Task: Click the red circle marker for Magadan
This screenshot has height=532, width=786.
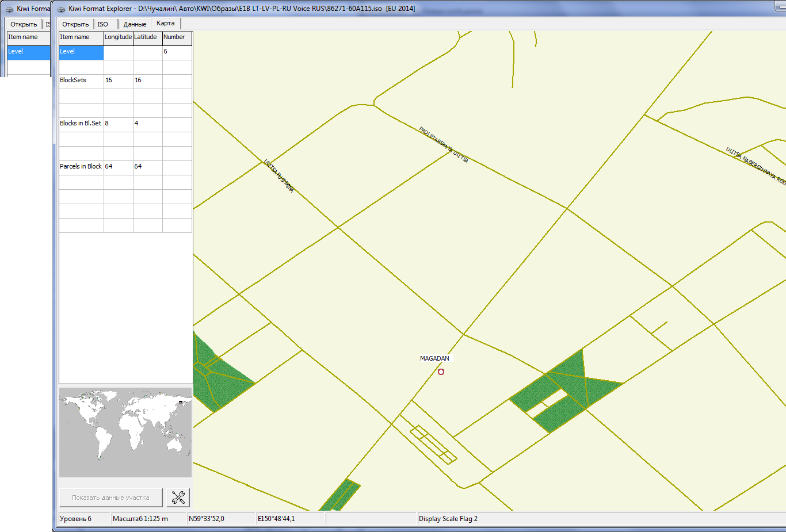Action: (441, 372)
